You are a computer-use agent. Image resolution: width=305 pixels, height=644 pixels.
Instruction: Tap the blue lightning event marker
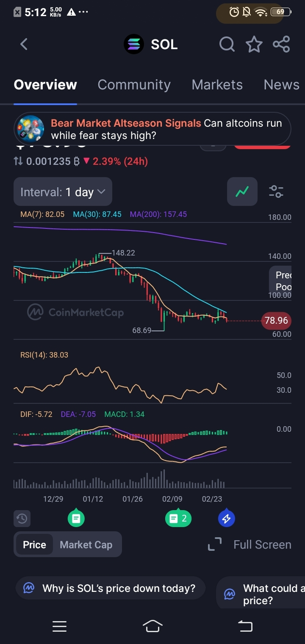226,518
